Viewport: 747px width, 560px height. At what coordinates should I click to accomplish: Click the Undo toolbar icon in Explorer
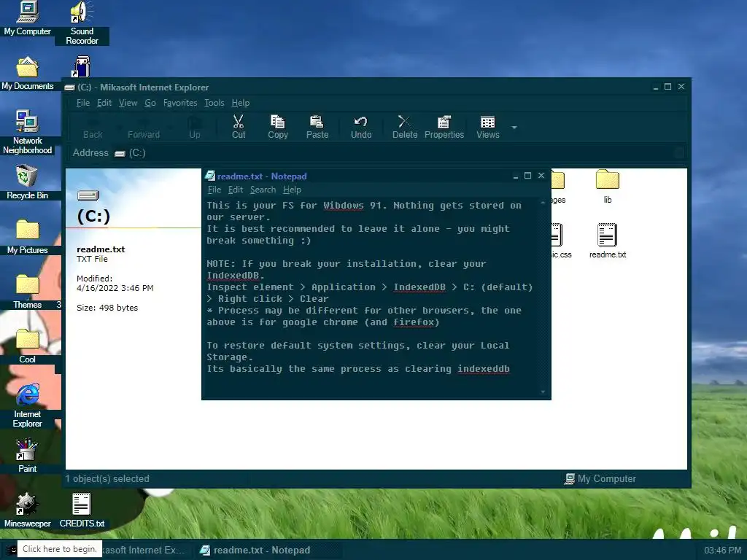[361, 127]
